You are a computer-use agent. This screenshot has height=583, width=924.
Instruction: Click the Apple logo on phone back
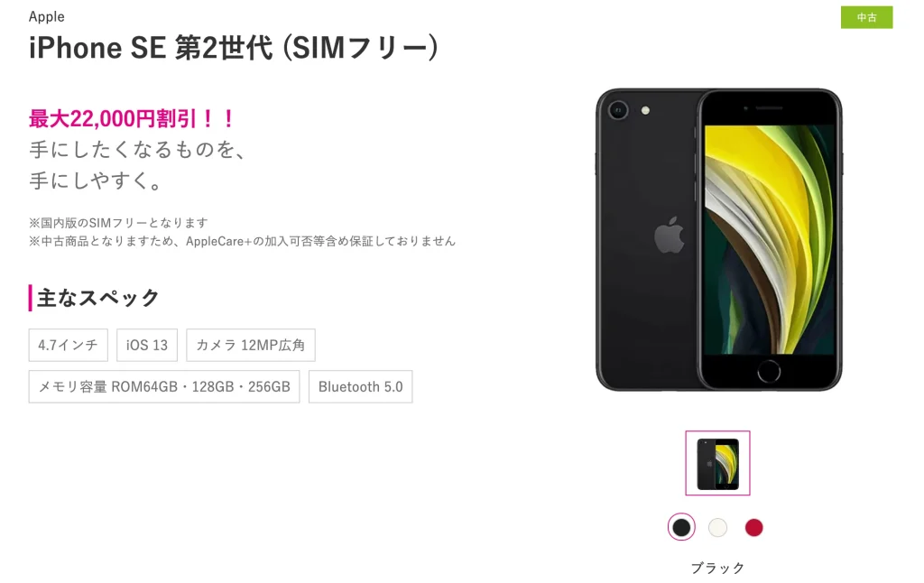point(670,236)
